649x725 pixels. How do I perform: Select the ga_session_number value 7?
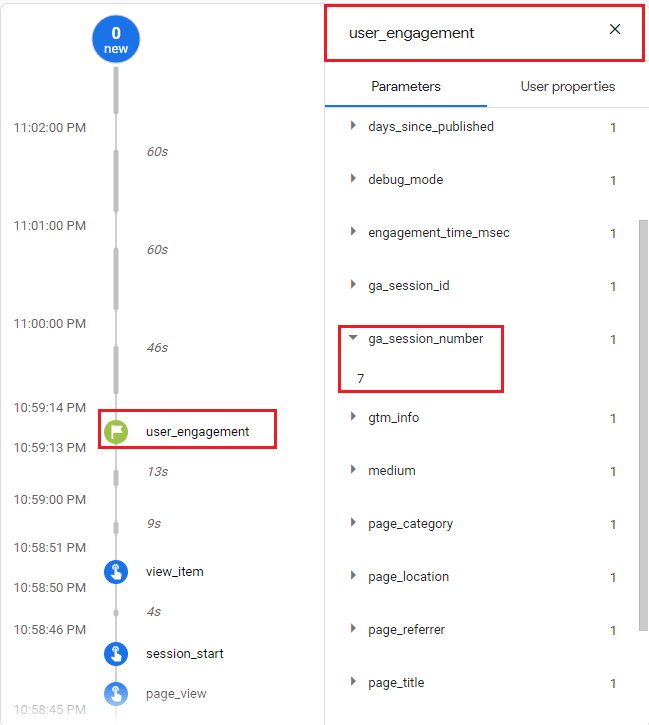click(x=361, y=379)
